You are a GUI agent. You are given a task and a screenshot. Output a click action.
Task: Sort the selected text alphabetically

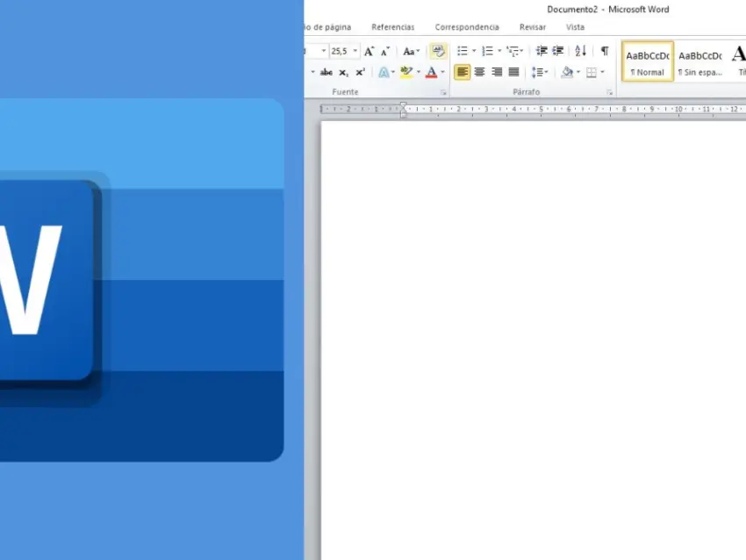click(580, 52)
